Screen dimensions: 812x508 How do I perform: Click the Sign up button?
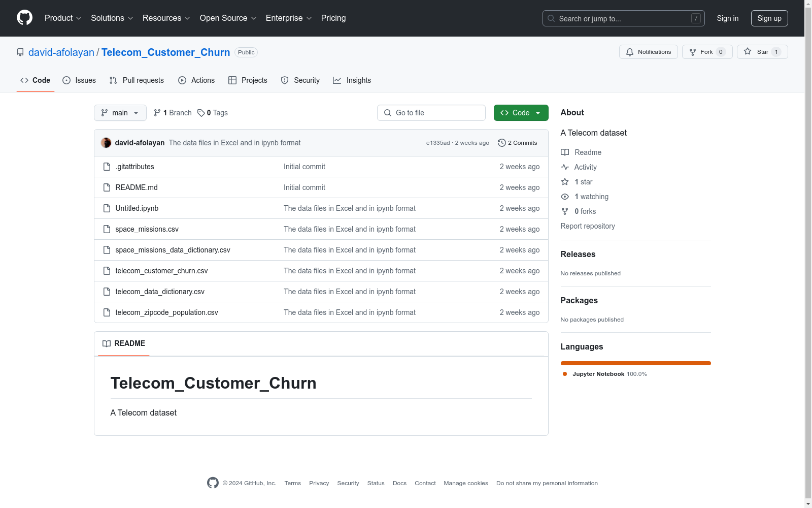(769, 18)
